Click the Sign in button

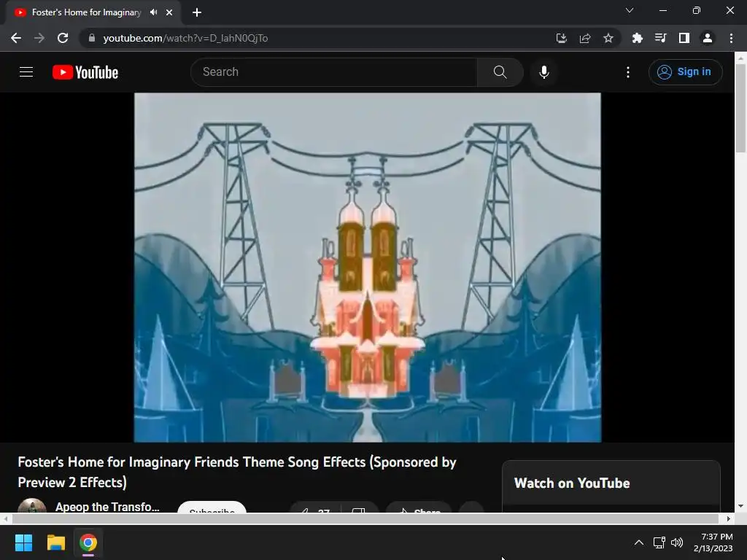tap(685, 72)
